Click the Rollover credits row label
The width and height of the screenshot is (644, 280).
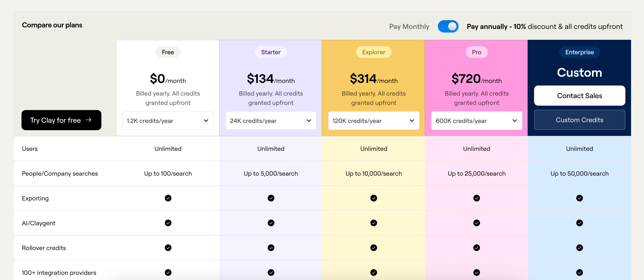44,248
